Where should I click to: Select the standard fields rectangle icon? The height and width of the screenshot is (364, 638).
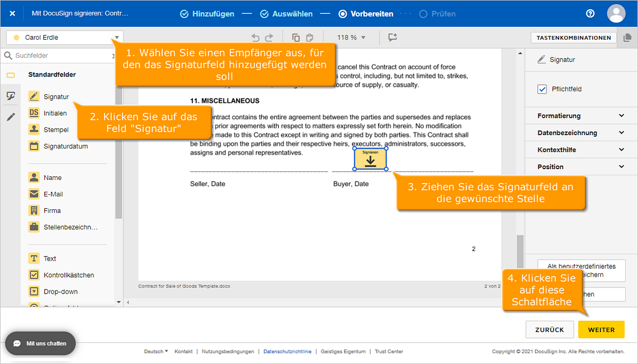[10, 75]
